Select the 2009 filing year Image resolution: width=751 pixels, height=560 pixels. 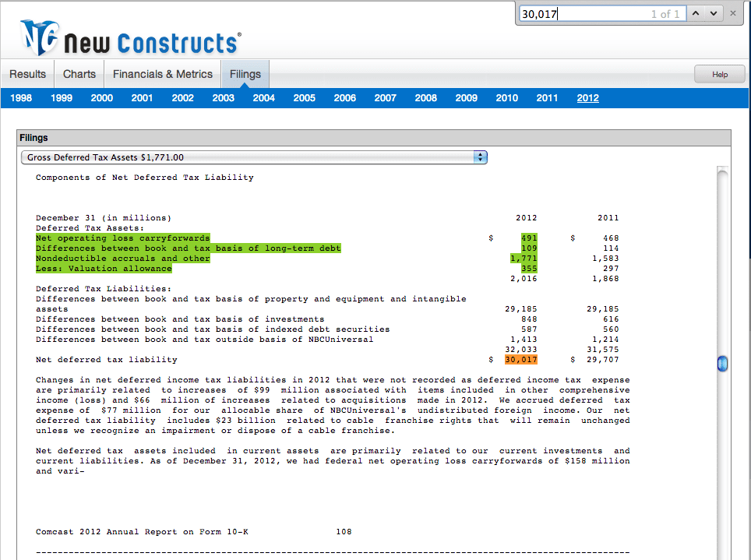(x=467, y=98)
